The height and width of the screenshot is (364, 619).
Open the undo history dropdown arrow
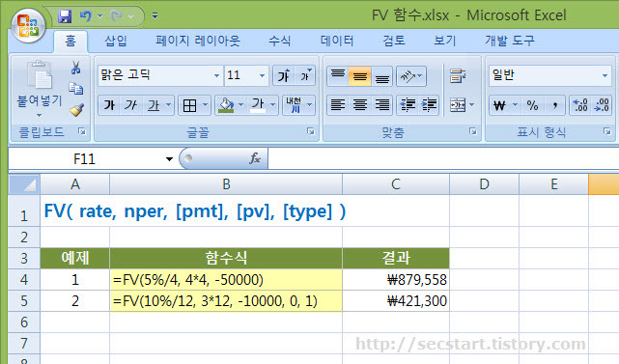99,16
